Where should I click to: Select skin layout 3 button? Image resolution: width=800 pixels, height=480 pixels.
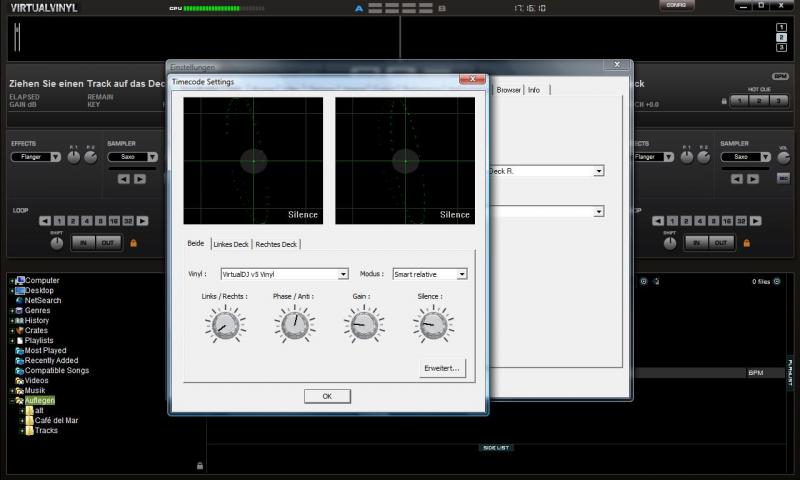(x=781, y=47)
